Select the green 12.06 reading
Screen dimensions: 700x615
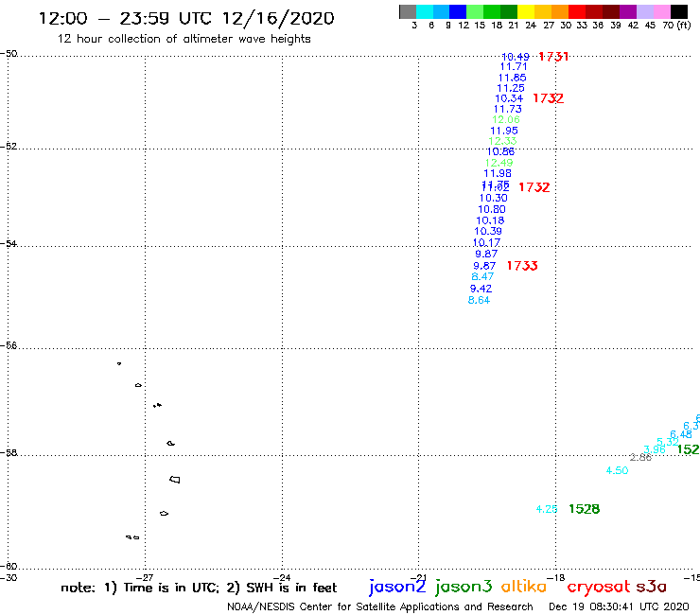coord(506,120)
